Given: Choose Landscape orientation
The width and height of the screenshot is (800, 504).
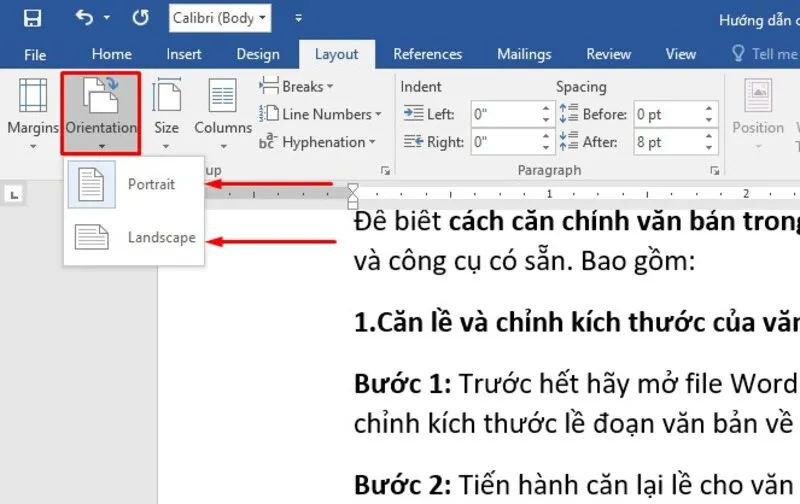Looking at the screenshot, I should coord(134,237).
